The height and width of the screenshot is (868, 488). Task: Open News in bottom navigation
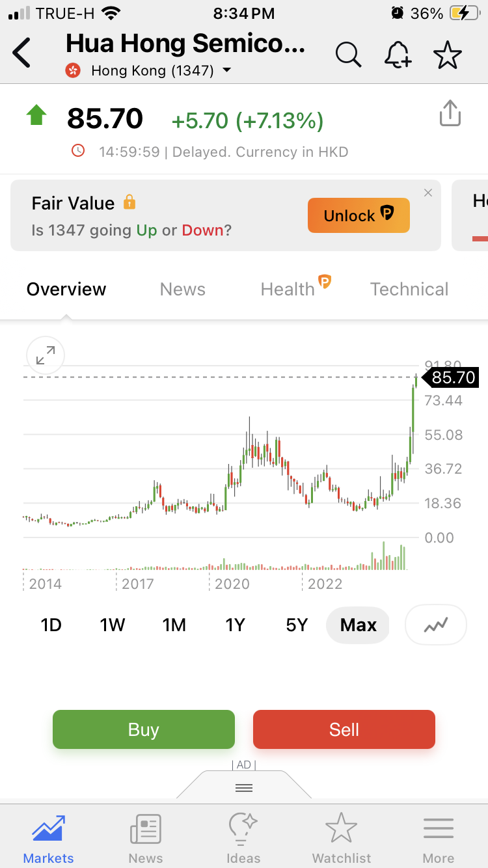click(x=146, y=839)
